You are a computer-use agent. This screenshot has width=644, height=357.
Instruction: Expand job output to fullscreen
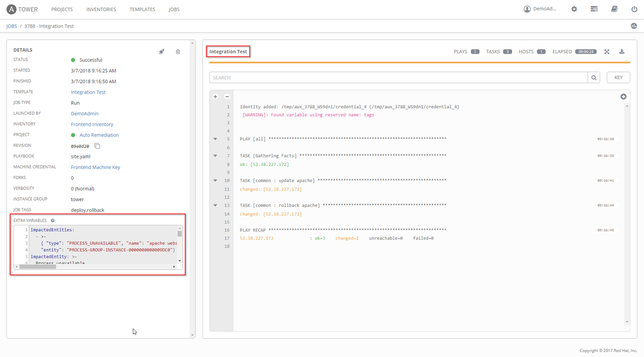(x=607, y=51)
